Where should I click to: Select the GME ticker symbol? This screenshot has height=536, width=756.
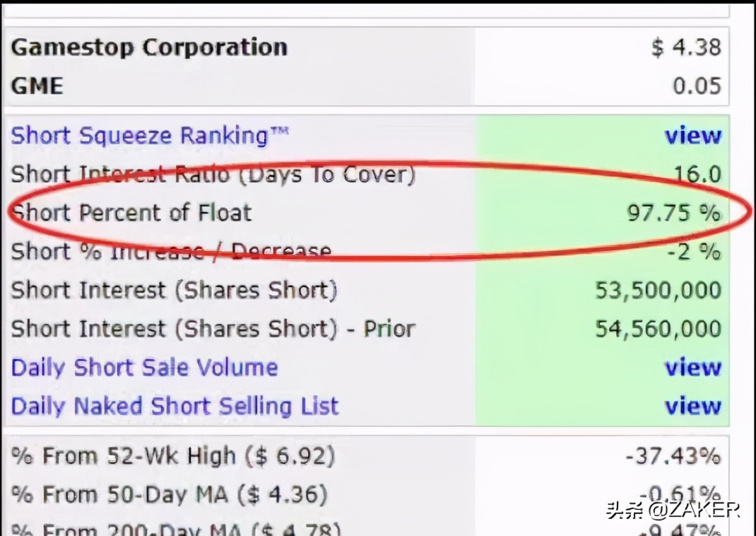37,86
